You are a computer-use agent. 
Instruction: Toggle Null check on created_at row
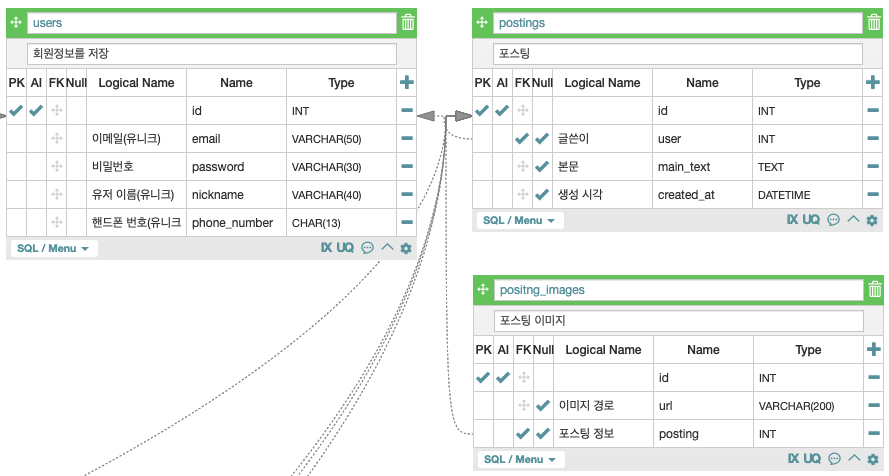(542, 194)
